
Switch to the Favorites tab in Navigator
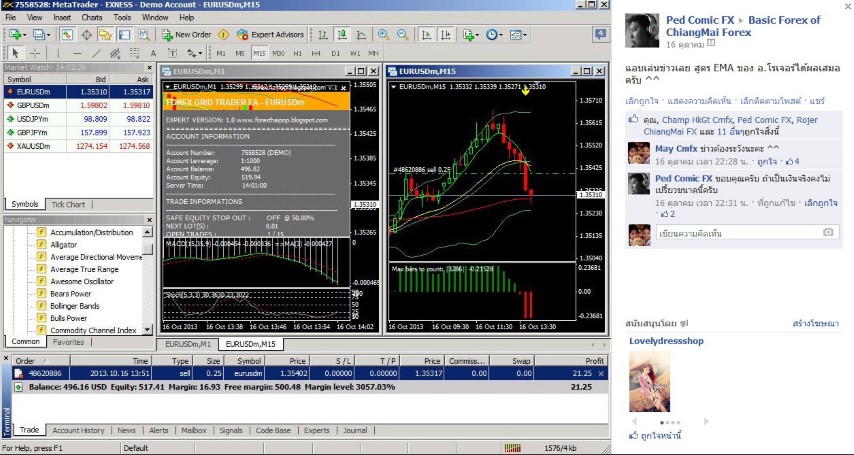pyautogui.click(x=68, y=342)
